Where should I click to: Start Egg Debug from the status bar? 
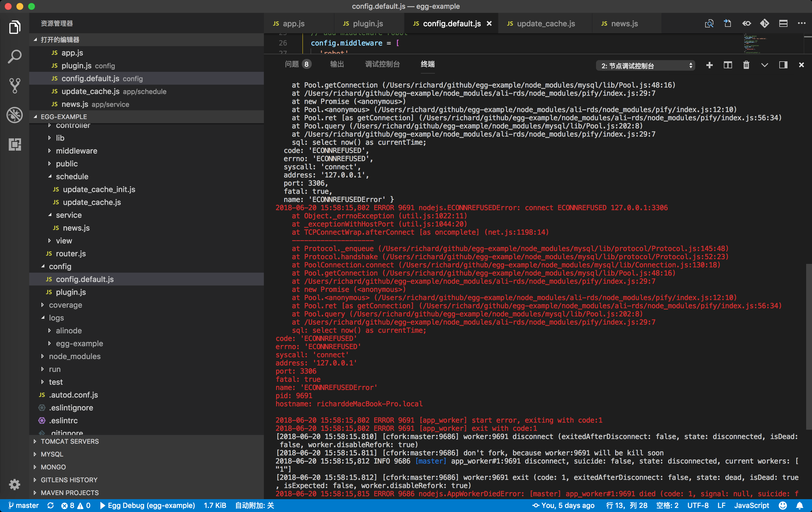(x=148, y=505)
